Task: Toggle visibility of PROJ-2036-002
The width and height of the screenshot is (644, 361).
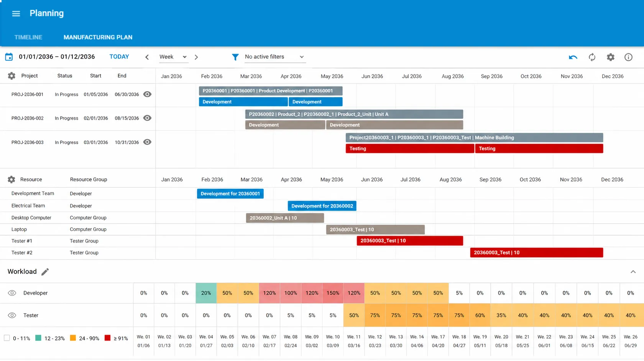Action: [x=147, y=118]
